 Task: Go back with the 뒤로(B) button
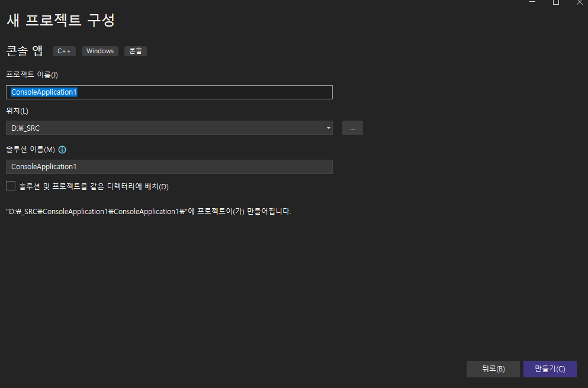click(x=493, y=369)
